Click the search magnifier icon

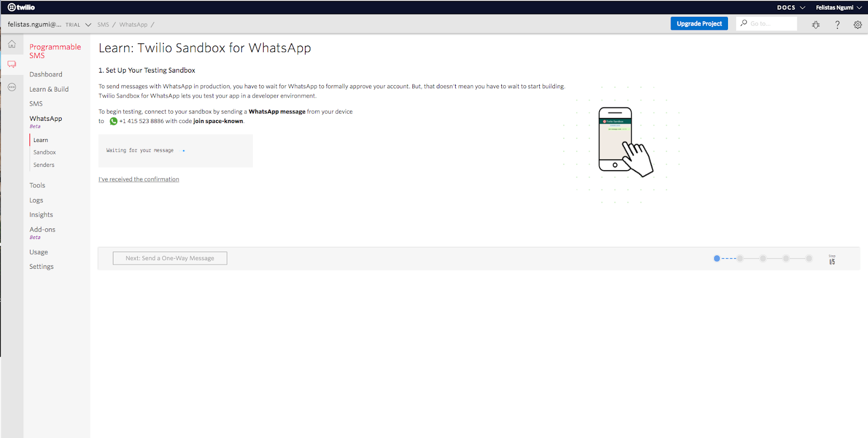pyautogui.click(x=744, y=23)
